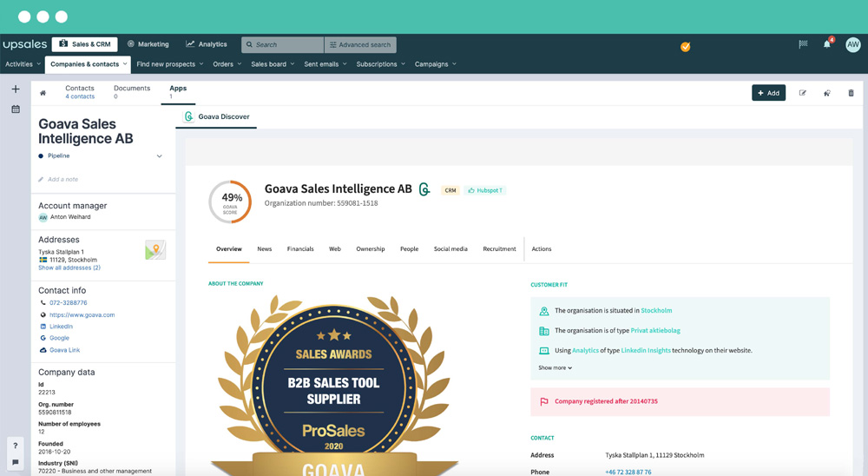Viewport: 868px width, 476px height.
Task: Click the Search input field
Action: click(x=282, y=45)
